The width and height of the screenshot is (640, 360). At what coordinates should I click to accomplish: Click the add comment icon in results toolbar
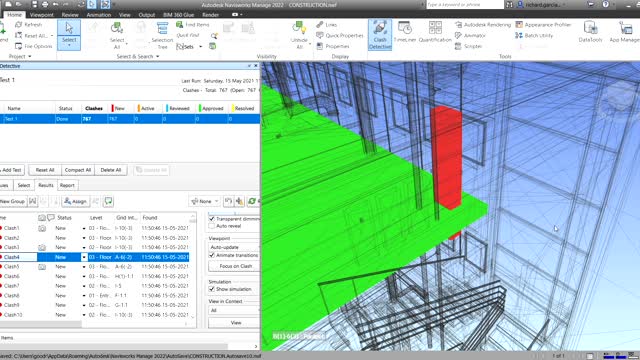[108, 201]
